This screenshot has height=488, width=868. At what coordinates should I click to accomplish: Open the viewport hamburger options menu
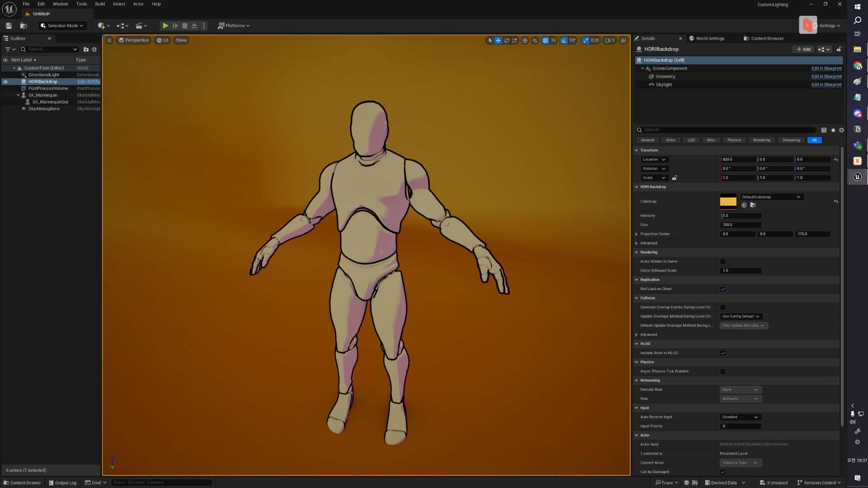pos(109,40)
